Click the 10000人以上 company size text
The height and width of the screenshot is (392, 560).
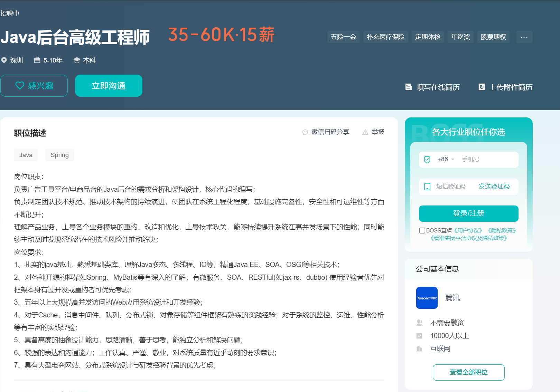[449, 336]
